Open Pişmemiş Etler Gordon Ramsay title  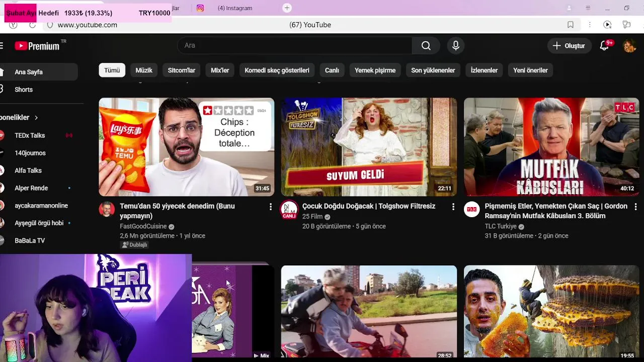(x=556, y=211)
